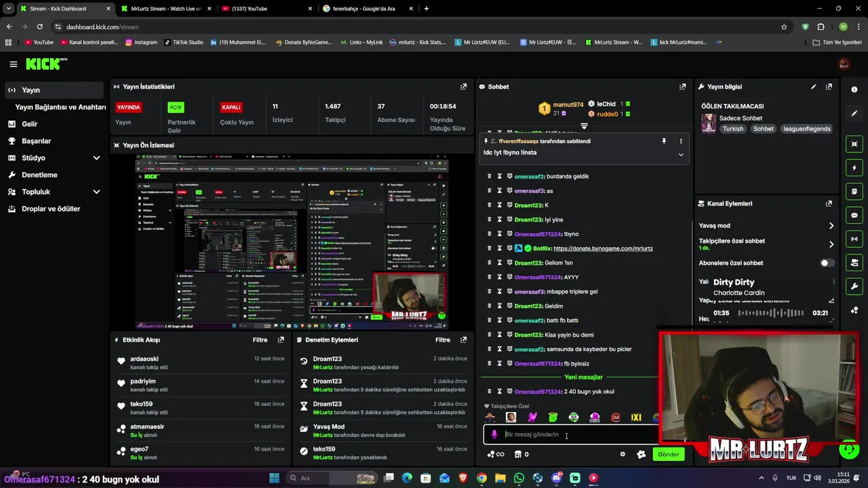Click the Turkish tag
The width and height of the screenshot is (868, 488).
click(732, 129)
